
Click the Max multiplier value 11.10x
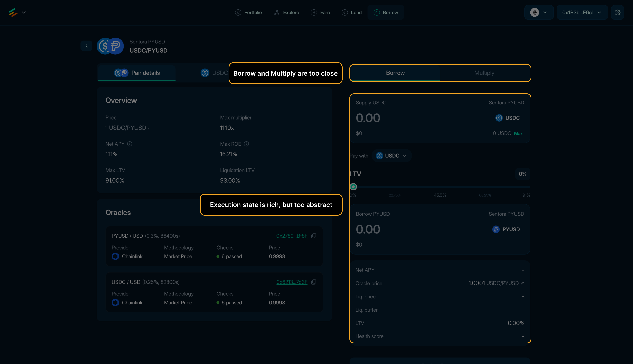tap(227, 128)
